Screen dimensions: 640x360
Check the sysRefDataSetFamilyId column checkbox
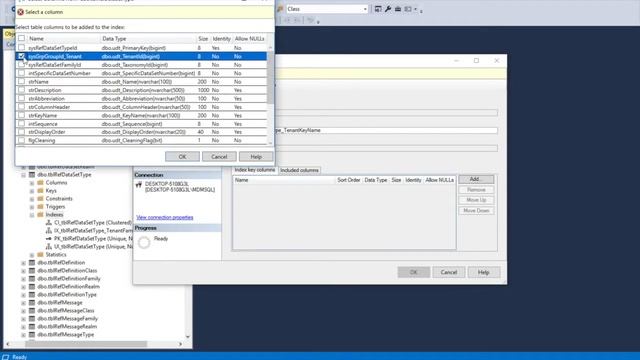point(21,64)
